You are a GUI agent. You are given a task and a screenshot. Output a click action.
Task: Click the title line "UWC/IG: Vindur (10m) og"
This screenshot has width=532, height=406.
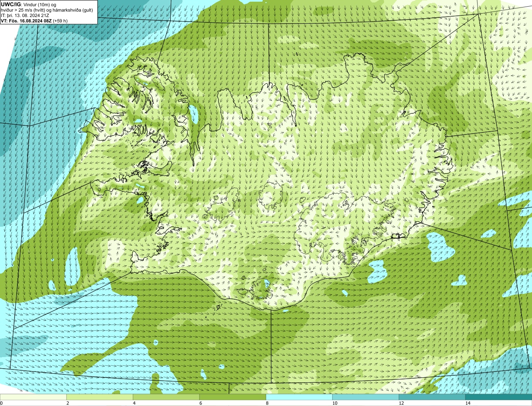[x=29, y=4]
